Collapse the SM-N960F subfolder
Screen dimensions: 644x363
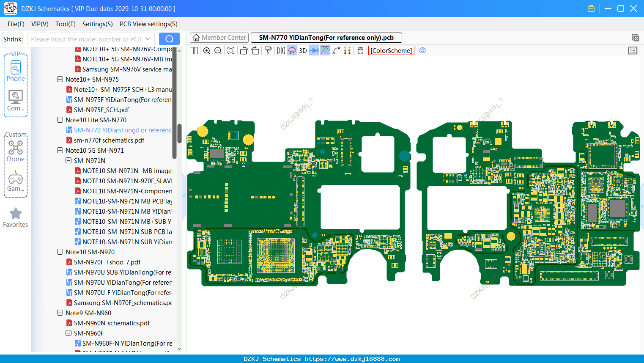(x=69, y=333)
